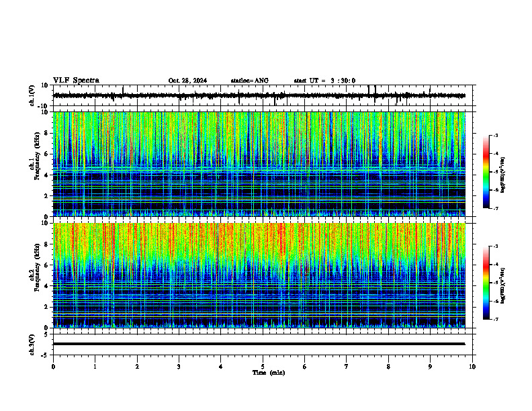Click the ch.1 color bar vertical PSD unit label
Screen dimensions: 532x411
(x=503, y=175)
